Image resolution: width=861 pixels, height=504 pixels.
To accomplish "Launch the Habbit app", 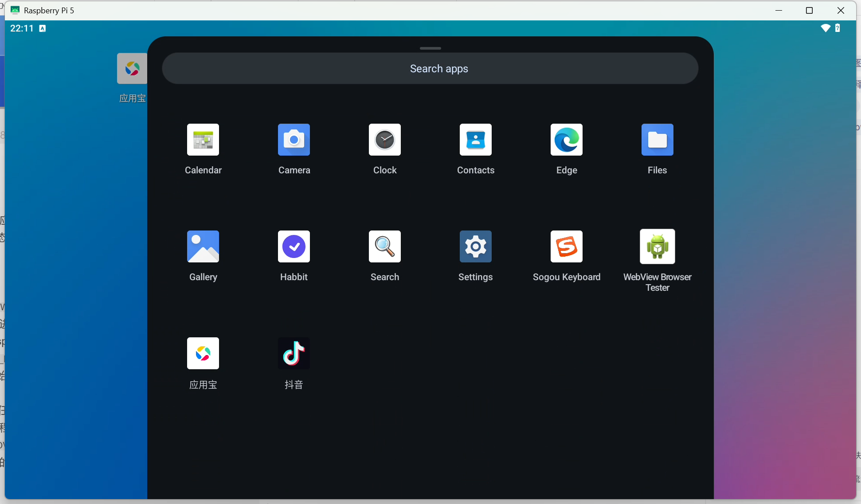I will point(294,246).
